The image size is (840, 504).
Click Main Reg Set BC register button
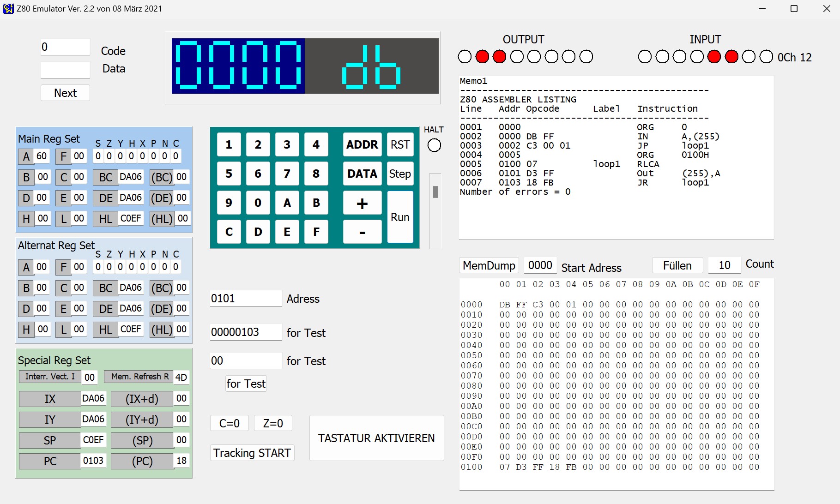[x=106, y=177]
